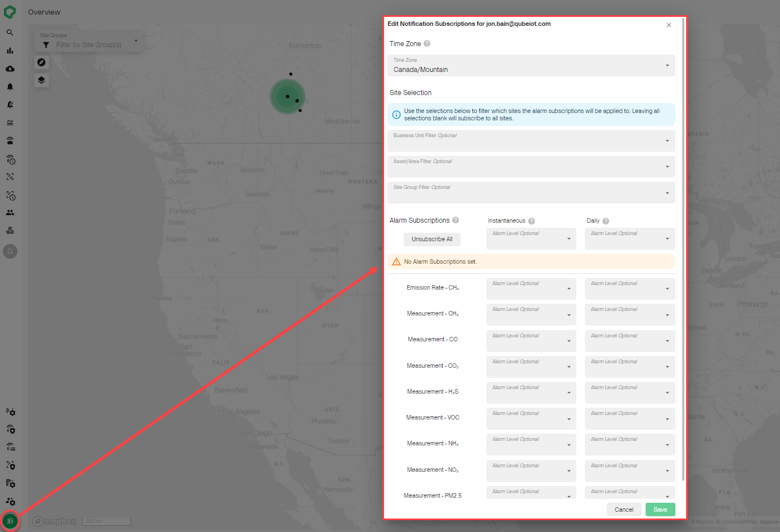Screen dimensions: 780x532
Task: Open the alarms bell icon in the sidebar
Action: point(10,87)
